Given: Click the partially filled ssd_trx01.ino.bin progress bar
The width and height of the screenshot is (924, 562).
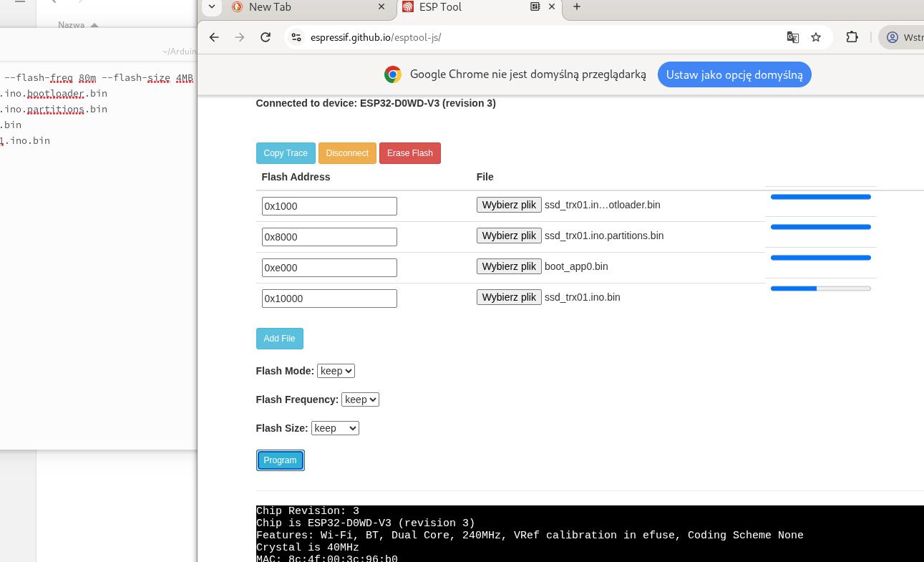Looking at the screenshot, I should [x=821, y=289].
